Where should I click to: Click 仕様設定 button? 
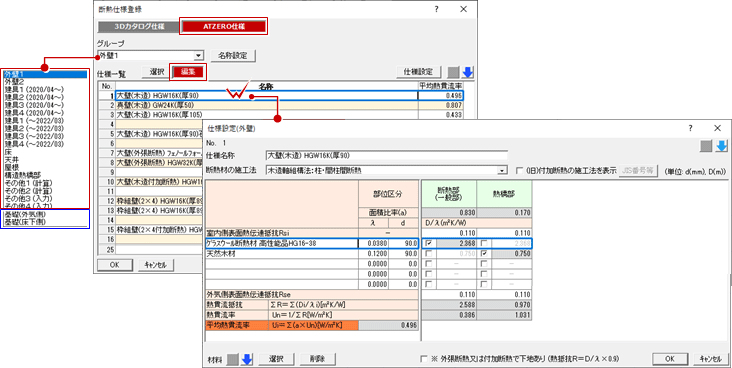pyautogui.click(x=419, y=72)
